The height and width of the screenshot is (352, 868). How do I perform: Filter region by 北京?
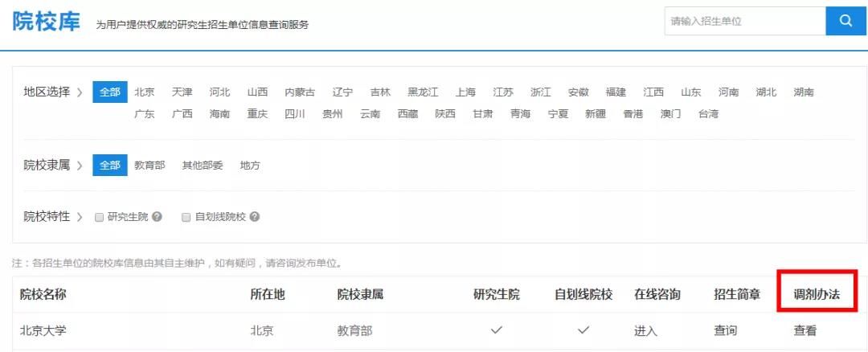click(x=145, y=92)
